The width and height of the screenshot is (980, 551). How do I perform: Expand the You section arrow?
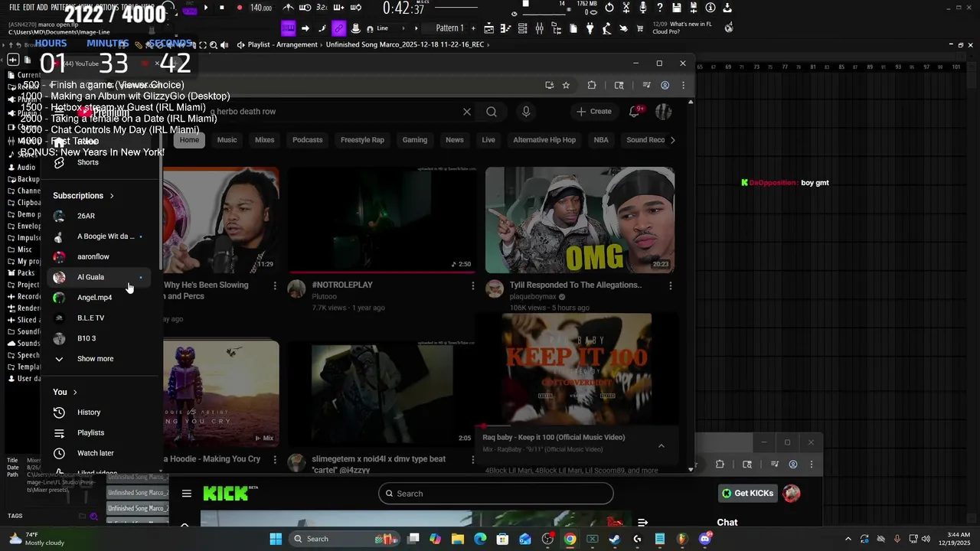75,393
